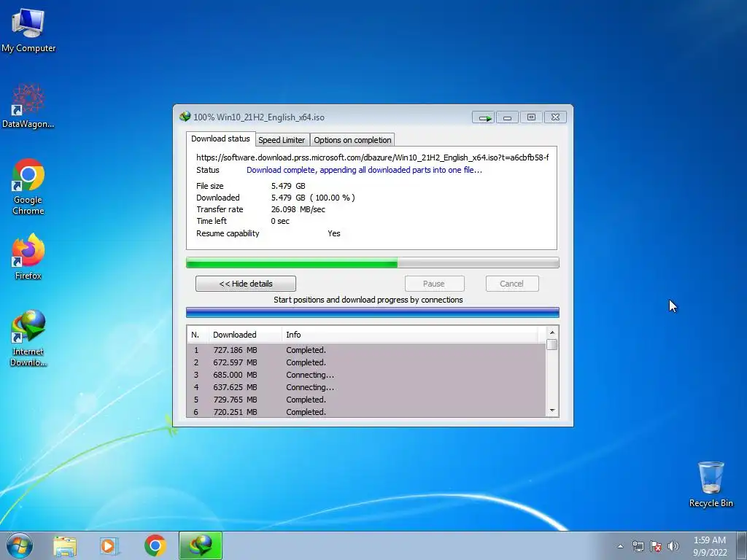Click the blue connections progress bar
The image size is (747, 560).
pos(373,312)
